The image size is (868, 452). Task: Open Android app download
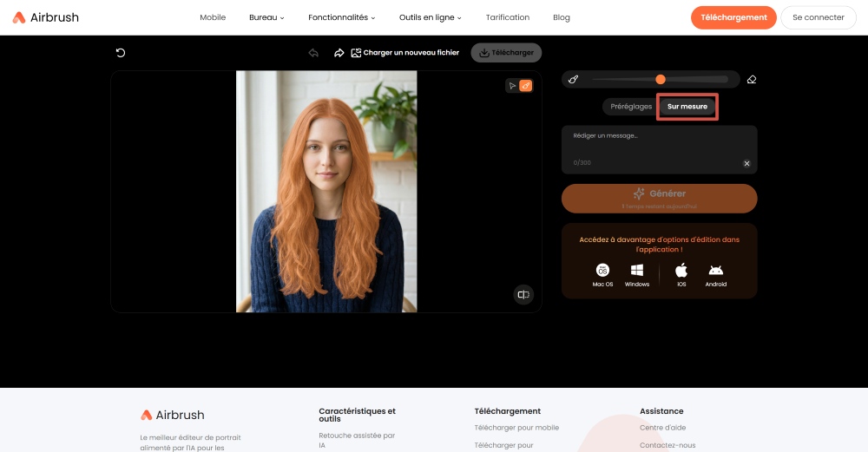tap(716, 275)
